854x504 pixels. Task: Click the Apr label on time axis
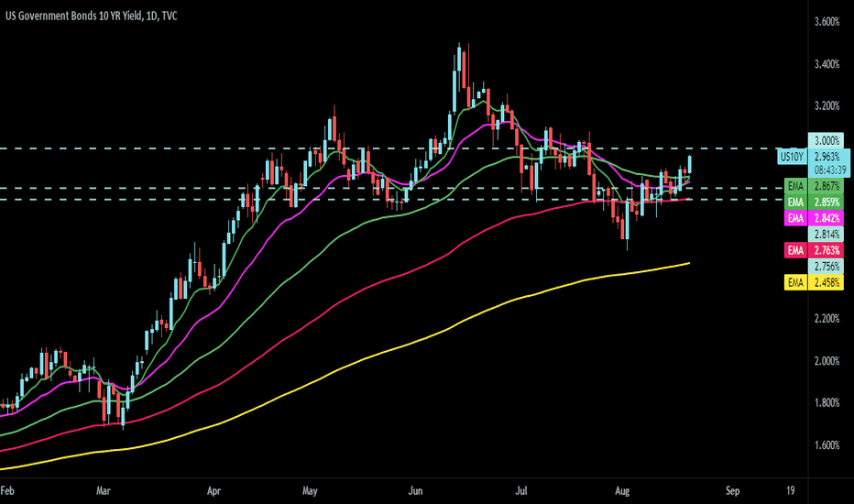tap(213, 491)
